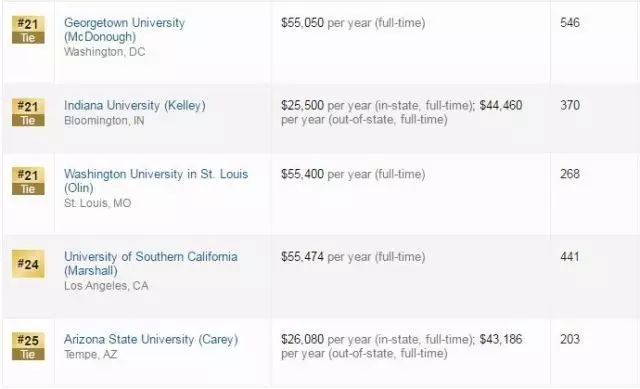The height and width of the screenshot is (389, 640).
Task: Click the #21 Tie badge beside Indiana University
Action: [x=28, y=112]
